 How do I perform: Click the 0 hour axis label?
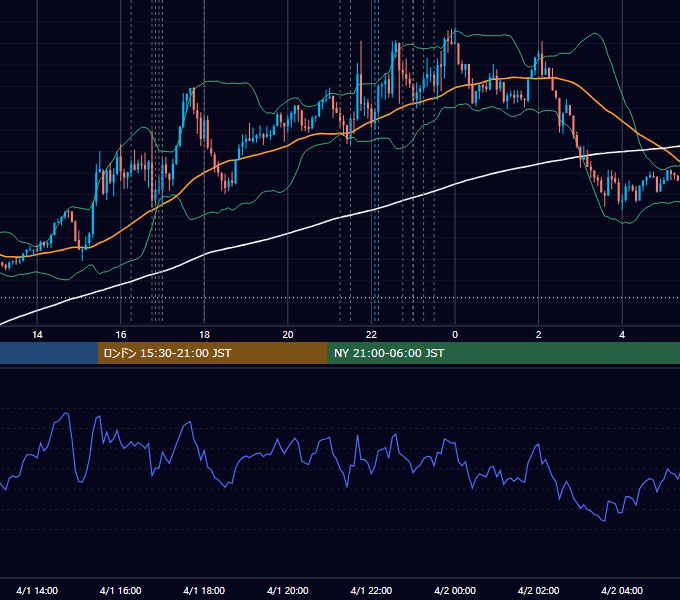coord(455,335)
